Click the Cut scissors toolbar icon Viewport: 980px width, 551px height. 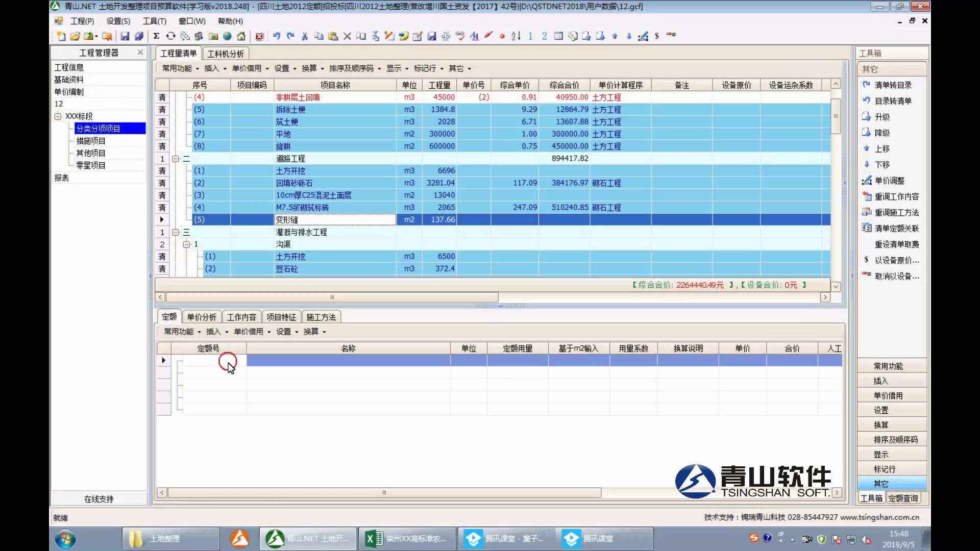[x=305, y=36]
